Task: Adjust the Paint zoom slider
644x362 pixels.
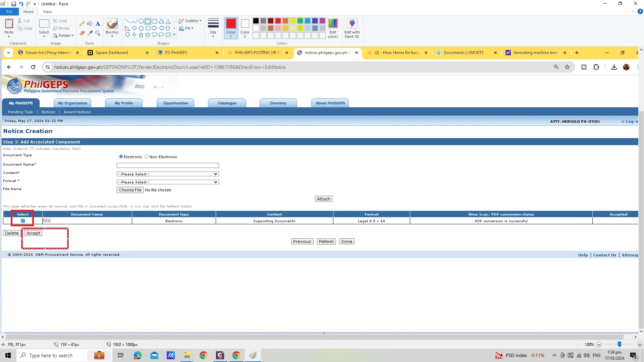Action: pyautogui.click(x=620, y=345)
